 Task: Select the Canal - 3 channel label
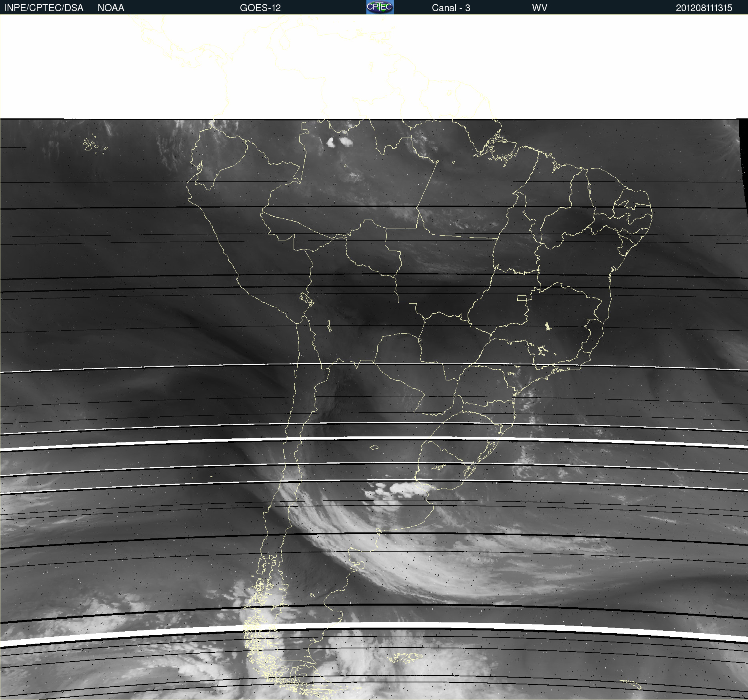451,8
